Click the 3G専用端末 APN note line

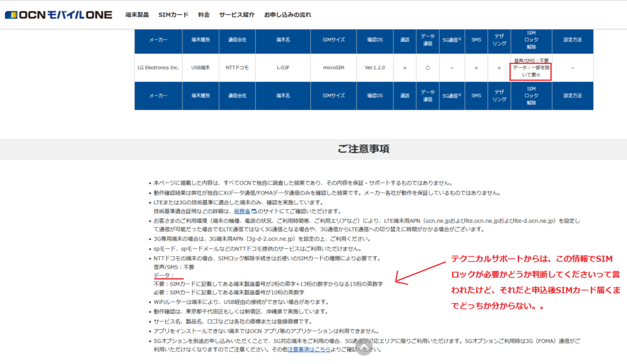pos(262,239)
